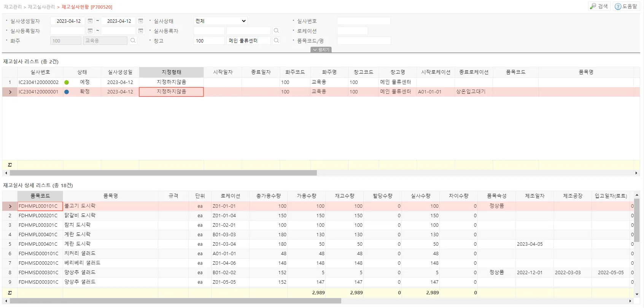Expand the filter panel with 펼치기

[x=321, y=50]
